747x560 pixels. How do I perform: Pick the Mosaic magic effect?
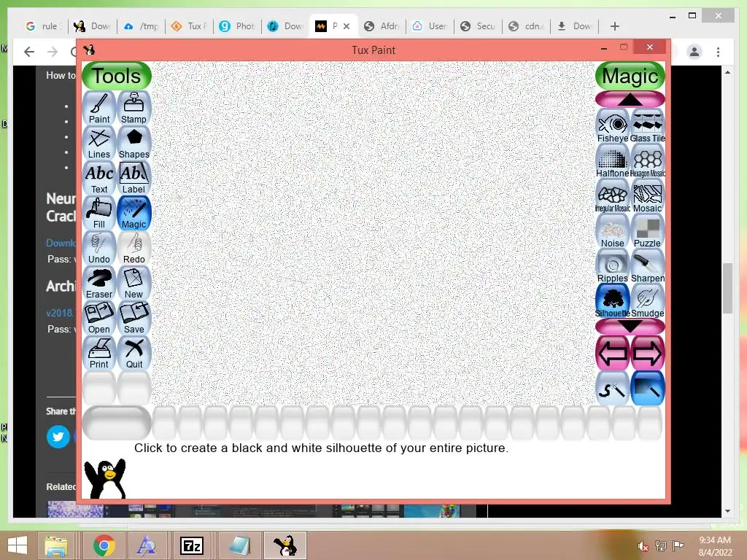[648, 196]
